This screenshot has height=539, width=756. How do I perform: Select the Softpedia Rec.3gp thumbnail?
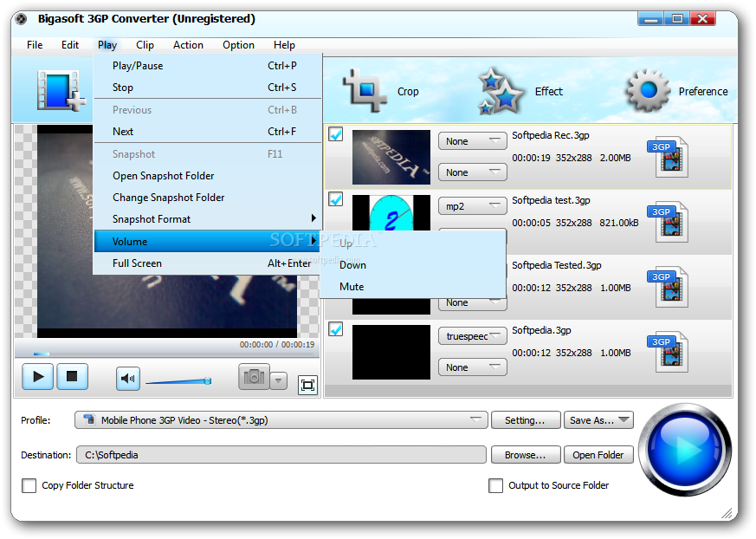tap(391, 157)
